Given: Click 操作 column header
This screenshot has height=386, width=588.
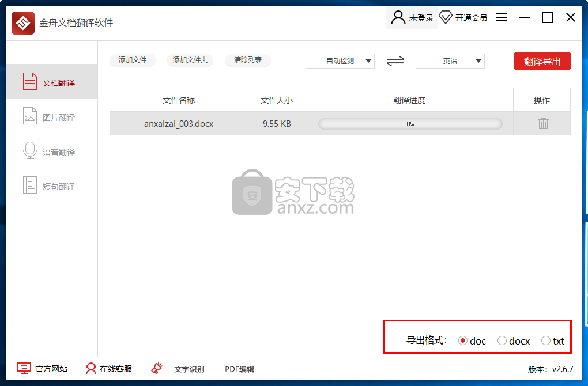Looking at the screenshot, I should coord(542,100).
